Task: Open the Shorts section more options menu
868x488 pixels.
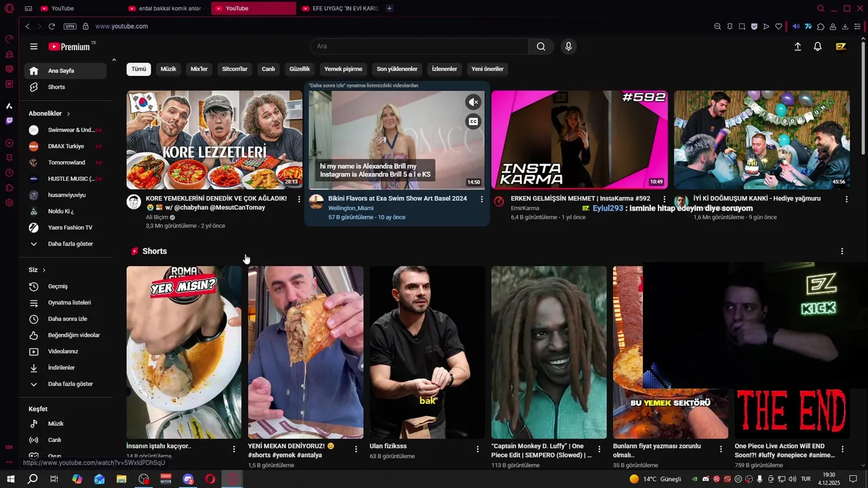Action: click(x=842, y=251)
